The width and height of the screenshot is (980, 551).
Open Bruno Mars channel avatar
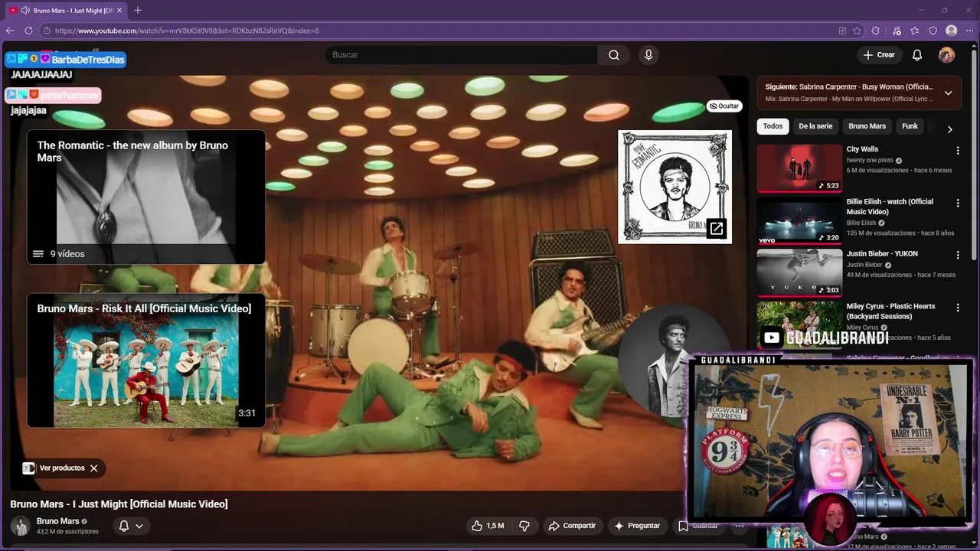click(21, 526)
